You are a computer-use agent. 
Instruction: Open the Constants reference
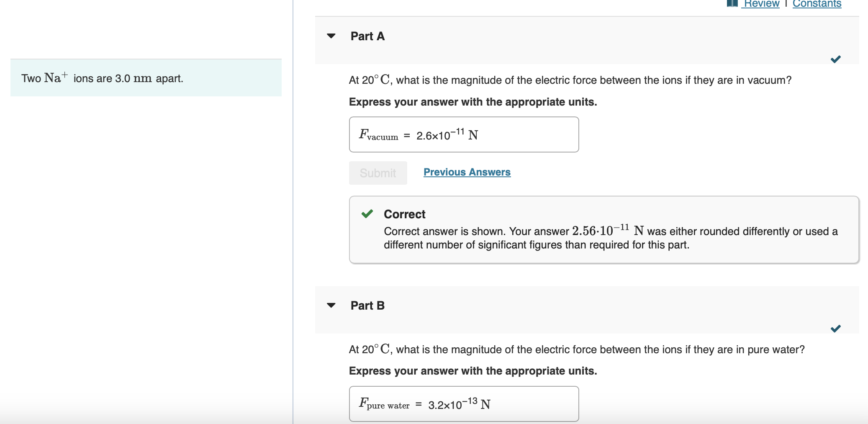click(816, 3)
